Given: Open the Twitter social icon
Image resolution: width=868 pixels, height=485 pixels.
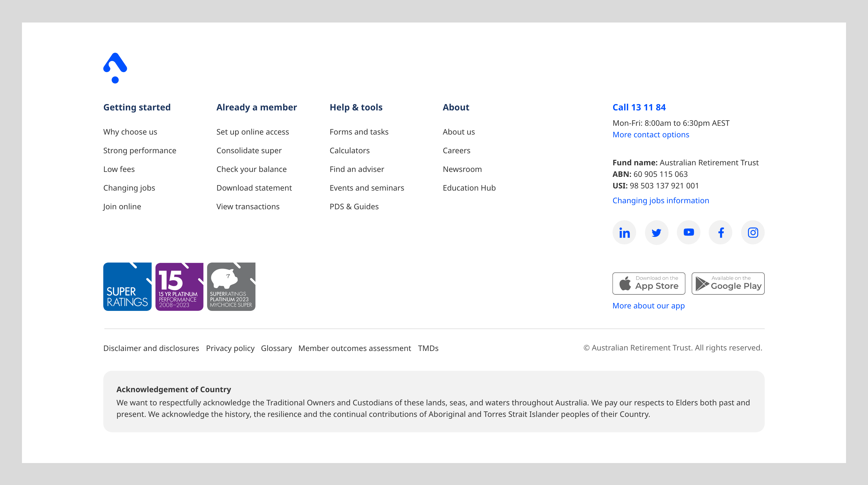Looking at the screenshot, I should point(656,232).
